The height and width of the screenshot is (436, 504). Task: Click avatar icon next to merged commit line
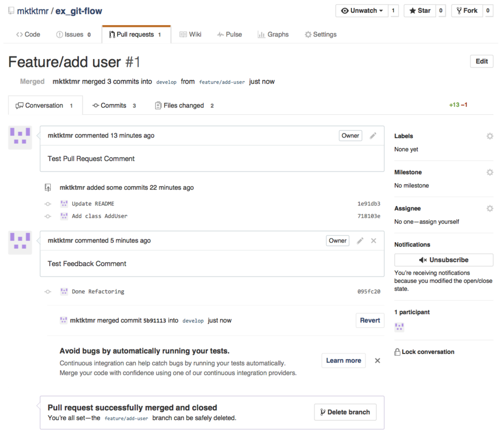(x=63, y=320)
